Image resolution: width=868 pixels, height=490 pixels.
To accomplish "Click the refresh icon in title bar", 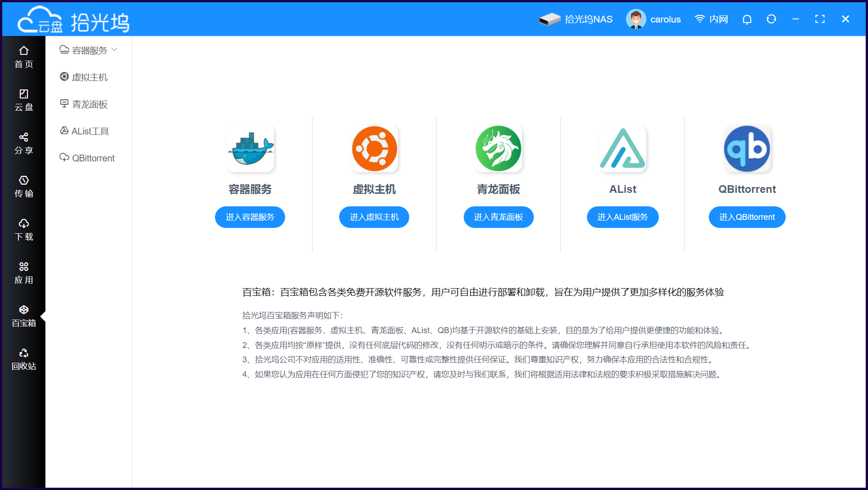I will pos(771,19).
